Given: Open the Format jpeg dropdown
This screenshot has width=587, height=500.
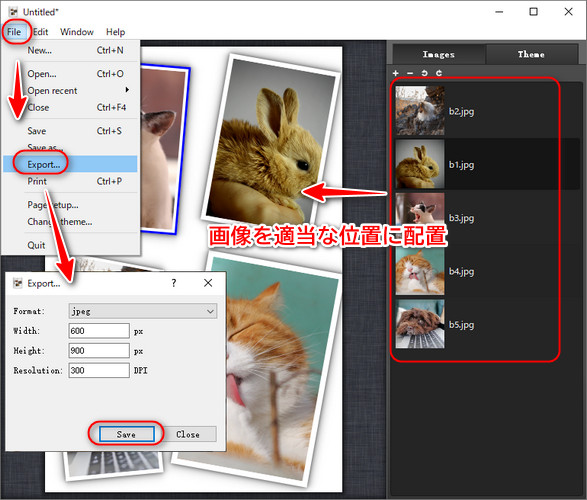Looking at the screenshot, I should pyautogui.click(x=143, y=311).
